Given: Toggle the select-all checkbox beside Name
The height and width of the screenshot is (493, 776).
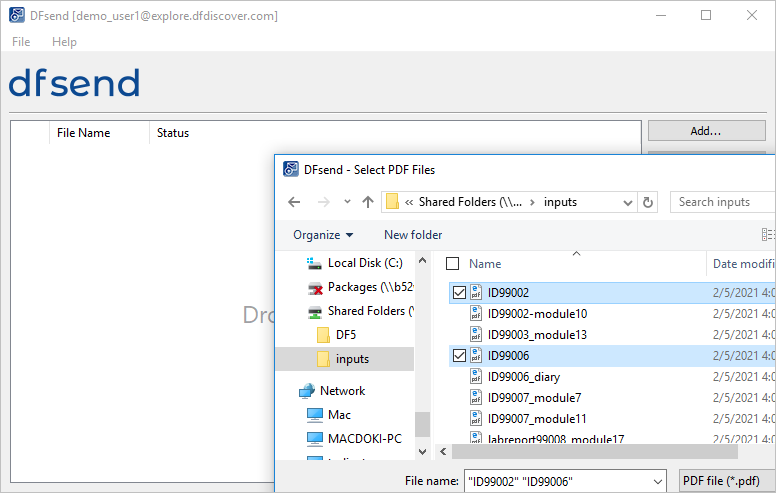Looking at the screenshot, I should tap(452, 263).
